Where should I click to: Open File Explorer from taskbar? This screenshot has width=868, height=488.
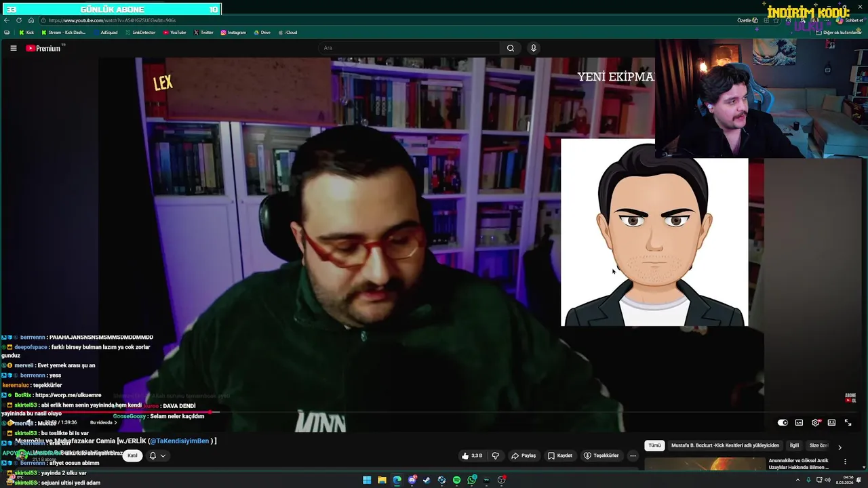coord(382,480)
